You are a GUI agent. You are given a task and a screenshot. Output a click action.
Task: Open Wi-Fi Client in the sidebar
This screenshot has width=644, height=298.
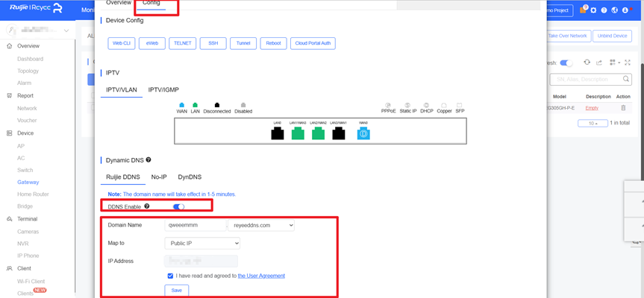31,281
